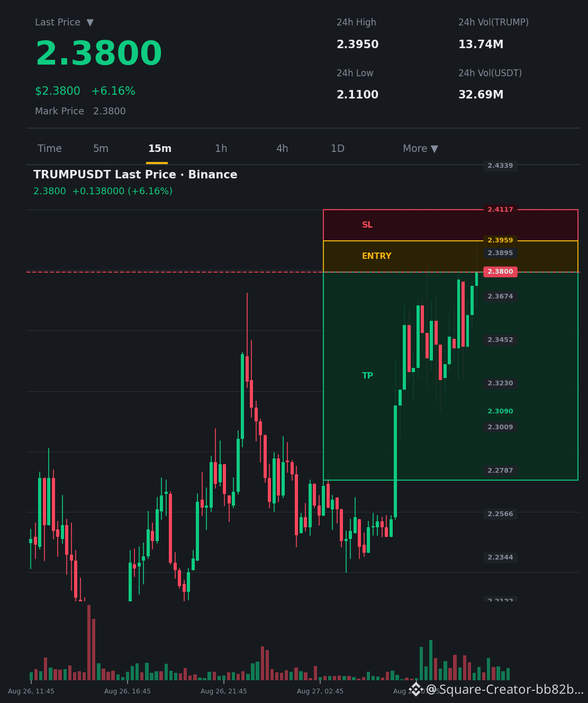Click the red 2.3800 current price tag
588x703 pixels.
point(500,272)
